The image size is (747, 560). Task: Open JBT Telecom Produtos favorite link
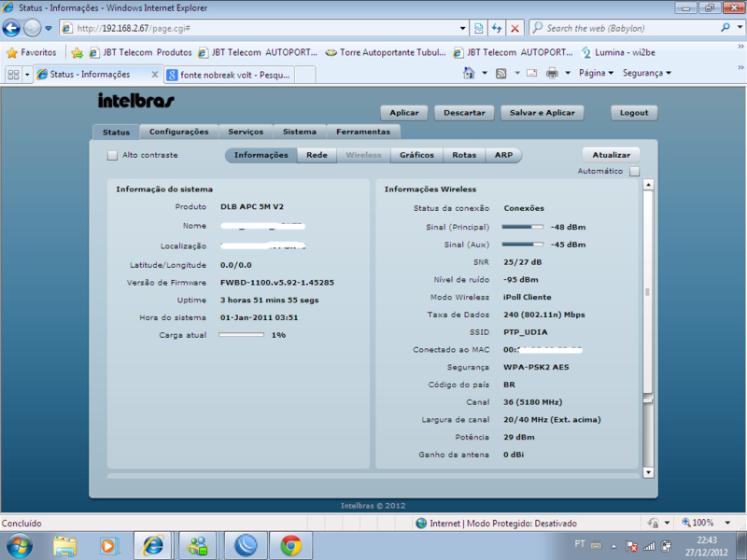pyautogui.click(x=141, y=52)
